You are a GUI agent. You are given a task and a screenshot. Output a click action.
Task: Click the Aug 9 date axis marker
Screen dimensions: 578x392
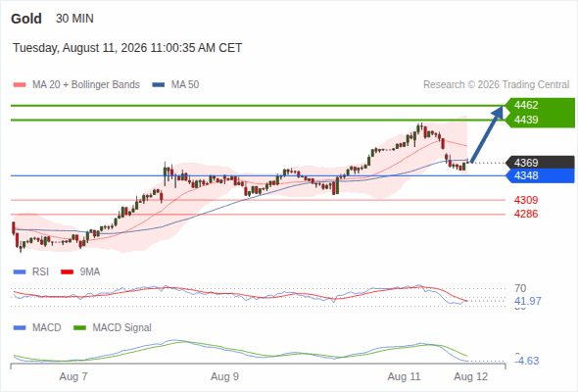tap(224, 376)
